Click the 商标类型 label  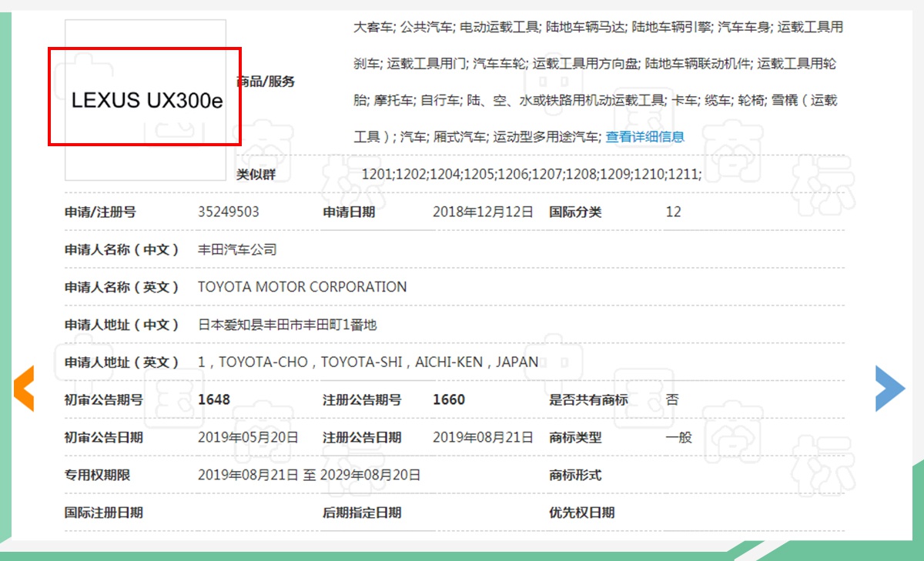click(x=575, y=437)
